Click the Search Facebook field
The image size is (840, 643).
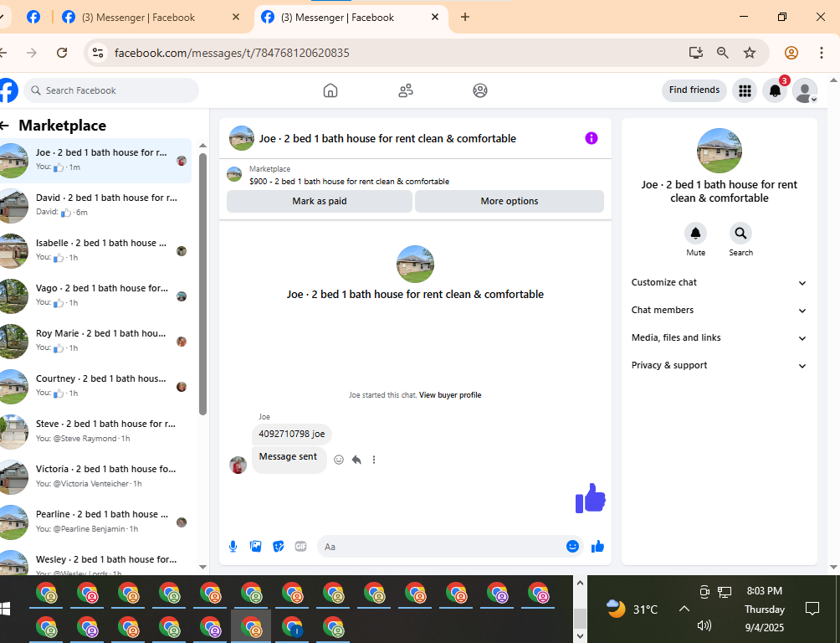tap(111, 90)
